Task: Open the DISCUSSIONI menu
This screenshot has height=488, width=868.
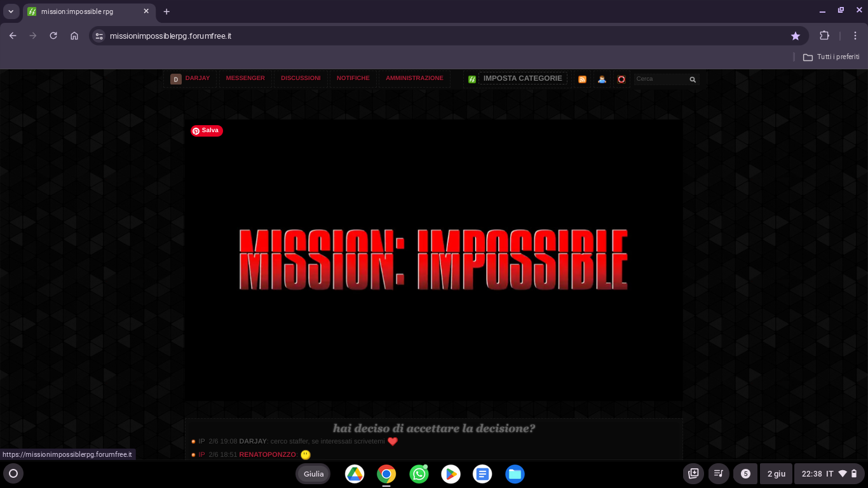Action: tap(301, 78)
